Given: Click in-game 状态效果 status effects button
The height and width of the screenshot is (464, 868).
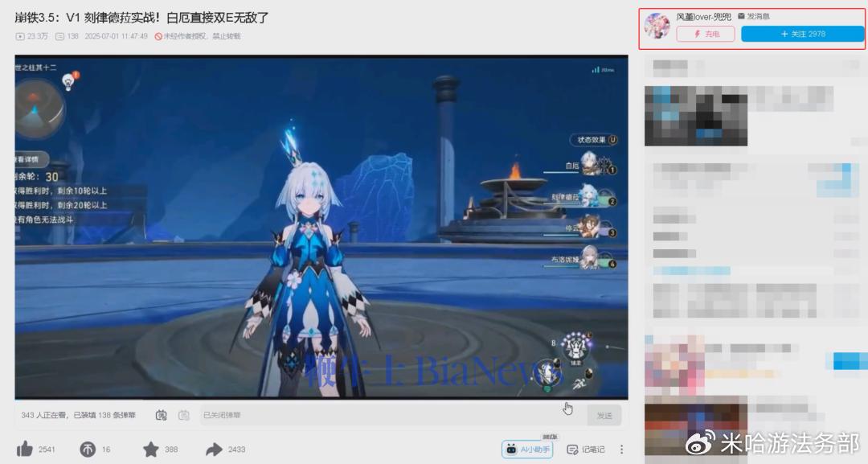Looking at the screenshot, I should [594, 140].
